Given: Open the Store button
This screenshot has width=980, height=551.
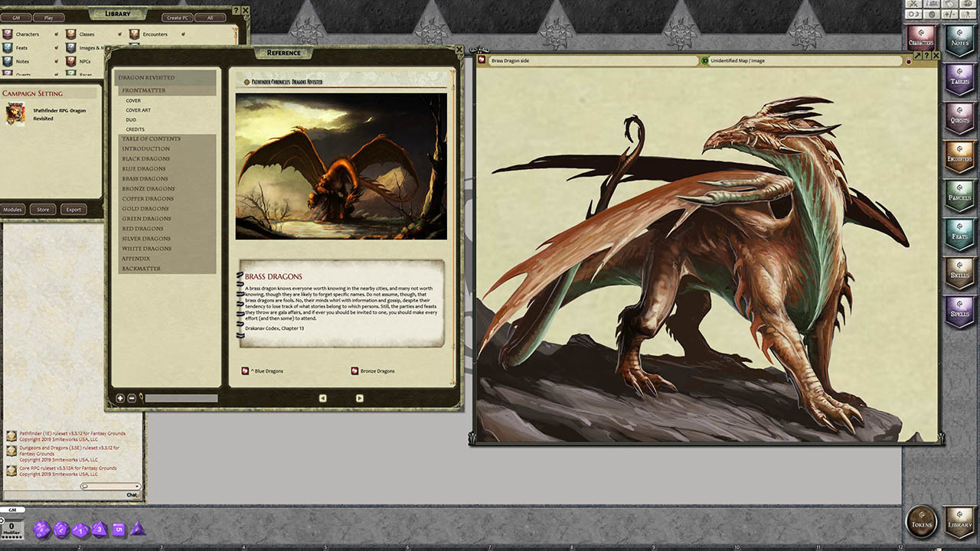Looking at the screenshot, I should click(x=43, y=210).
